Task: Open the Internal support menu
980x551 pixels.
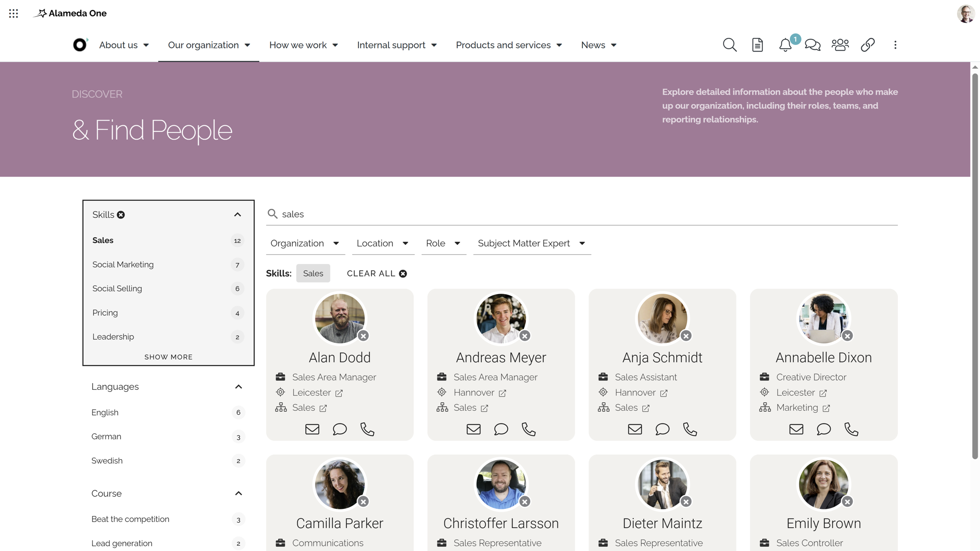Action: (x=397, y=45)
